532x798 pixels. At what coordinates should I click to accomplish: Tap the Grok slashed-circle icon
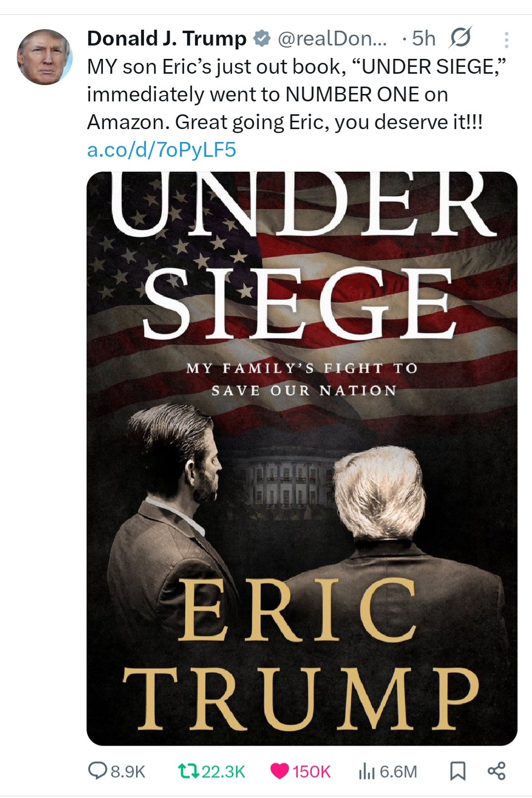pyautogui.click(x=460, y=38)
